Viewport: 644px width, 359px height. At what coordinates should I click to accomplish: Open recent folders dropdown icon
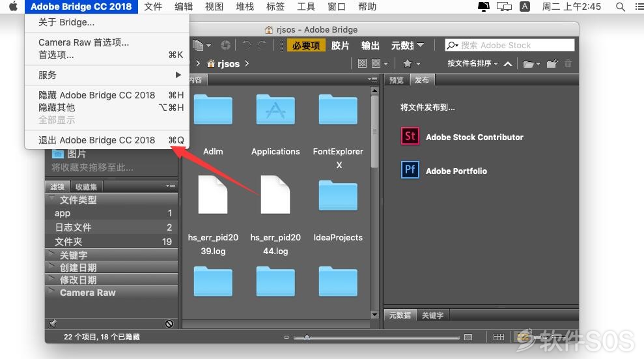[531, 64]
